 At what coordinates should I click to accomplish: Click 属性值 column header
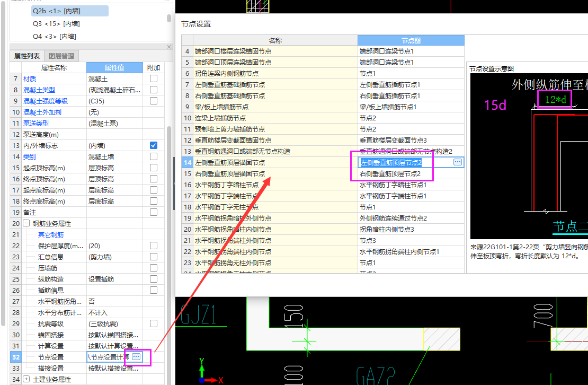tap(114, 67)
